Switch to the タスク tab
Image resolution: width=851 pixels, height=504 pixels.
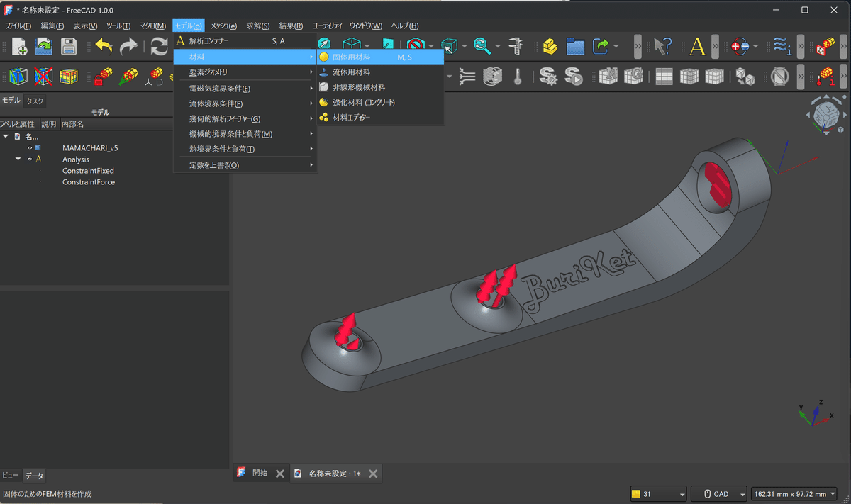click(x=35, y=101)
